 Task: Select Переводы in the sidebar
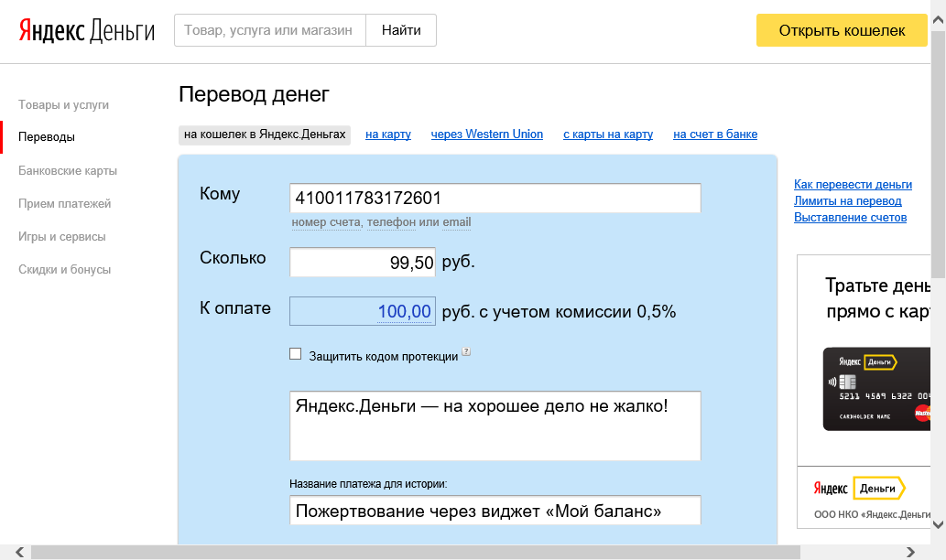point(47,137)
